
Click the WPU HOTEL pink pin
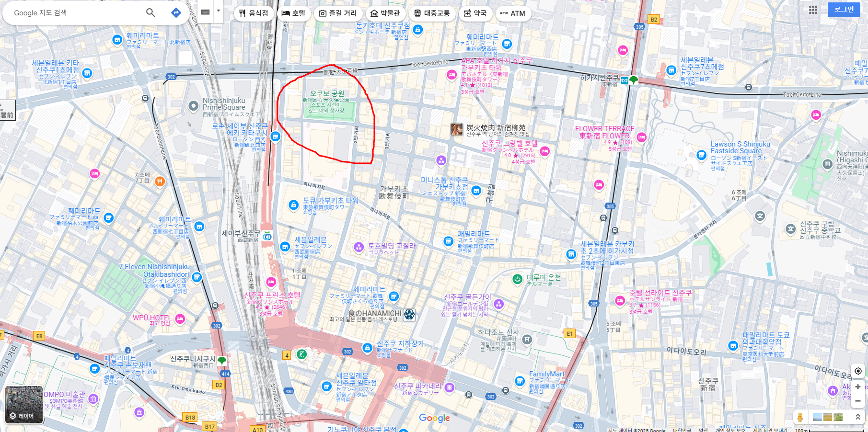(x=180, y=318)
